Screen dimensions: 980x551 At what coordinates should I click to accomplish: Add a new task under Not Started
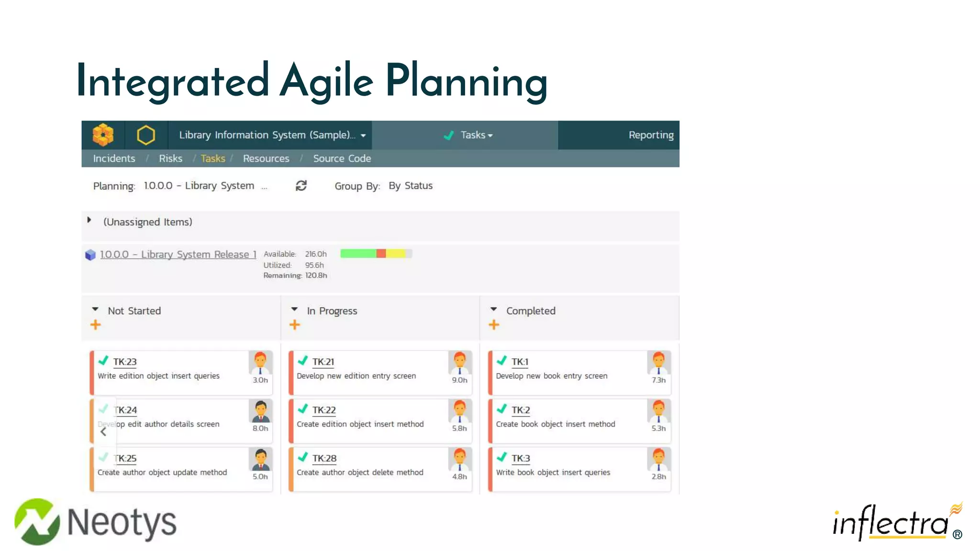pyautogui.click(x=96, y=325)
